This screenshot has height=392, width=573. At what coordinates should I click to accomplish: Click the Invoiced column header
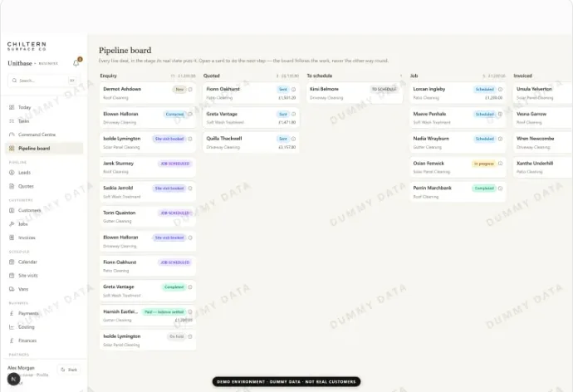coord(523,76)
